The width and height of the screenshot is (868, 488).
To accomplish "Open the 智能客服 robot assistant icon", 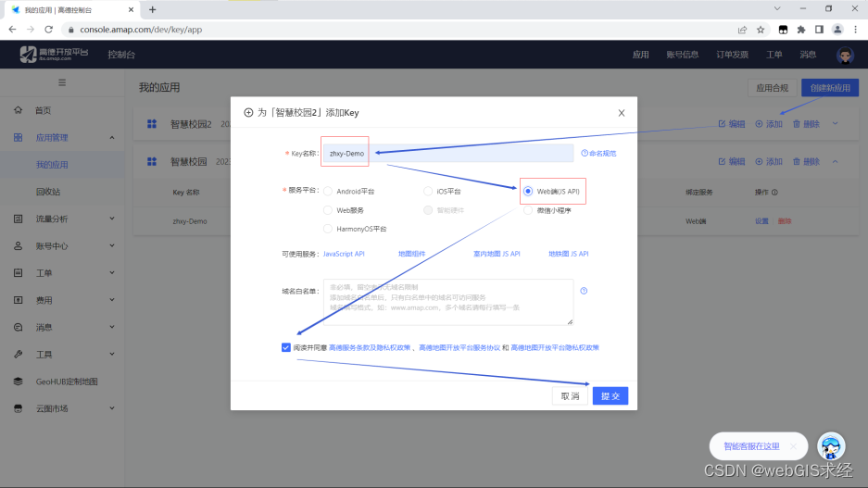I will click(x=831, y=446).
